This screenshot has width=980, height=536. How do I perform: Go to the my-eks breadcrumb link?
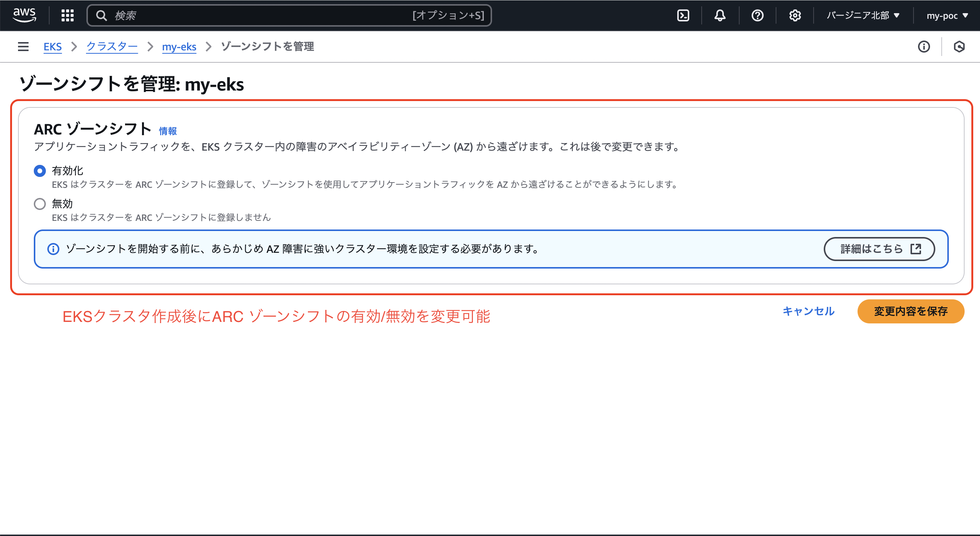pos(179,47)
